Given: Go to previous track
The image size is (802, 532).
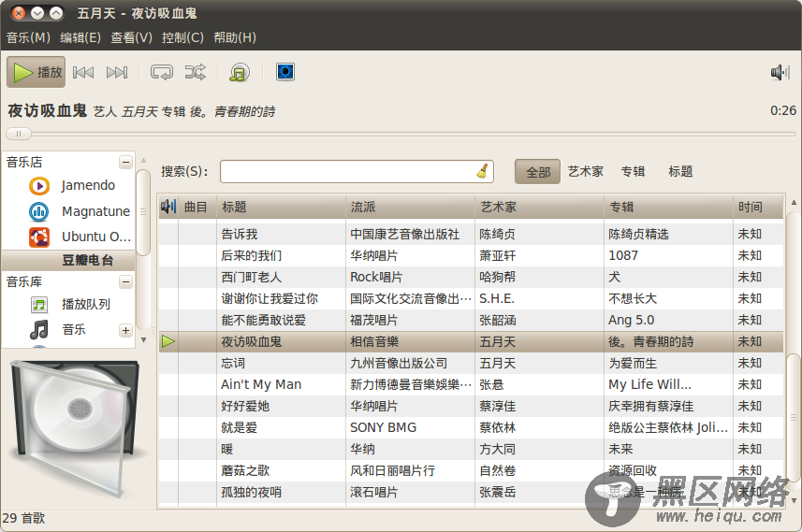Looking at the screenshot, I should [83, 73].
